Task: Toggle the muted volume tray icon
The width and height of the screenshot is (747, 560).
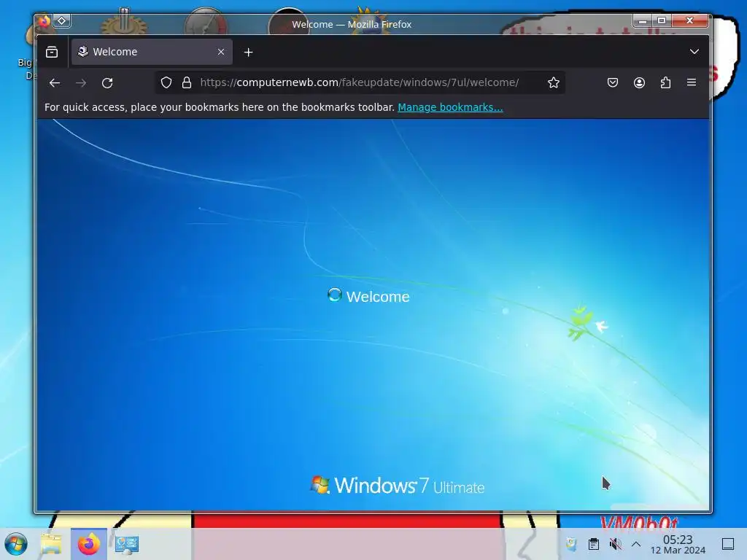Action: (x=616, y=544)
